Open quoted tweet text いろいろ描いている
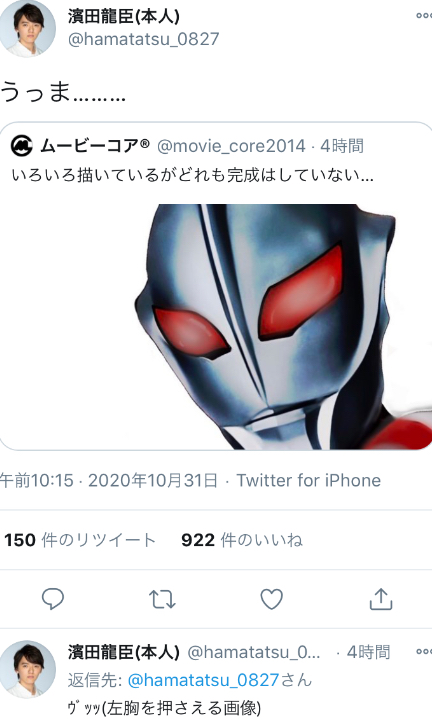 click(192, 175)
